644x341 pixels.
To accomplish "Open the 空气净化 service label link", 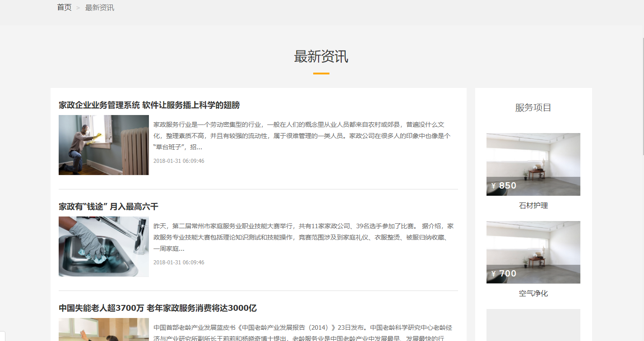I will (x=533, y=294).
